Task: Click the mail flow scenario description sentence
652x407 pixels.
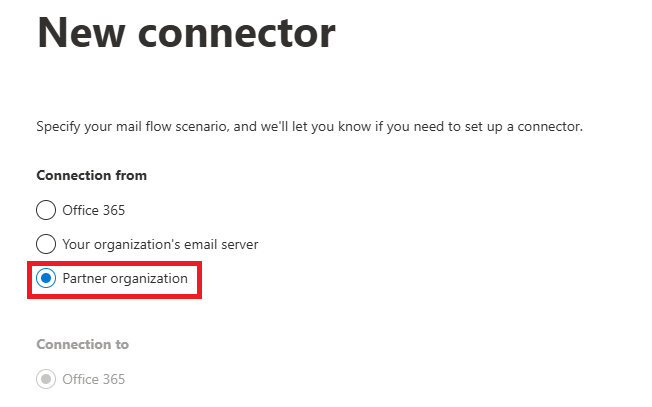Action: pos(309,127)
